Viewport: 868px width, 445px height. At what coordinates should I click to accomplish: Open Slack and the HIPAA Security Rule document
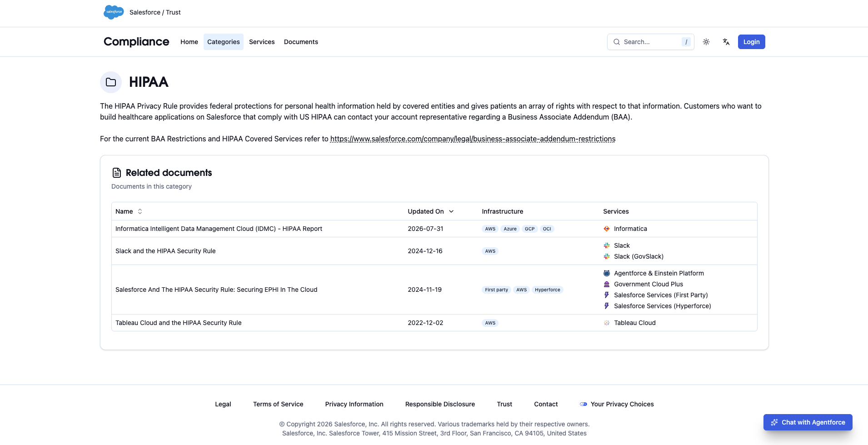(x=165, y=251)
